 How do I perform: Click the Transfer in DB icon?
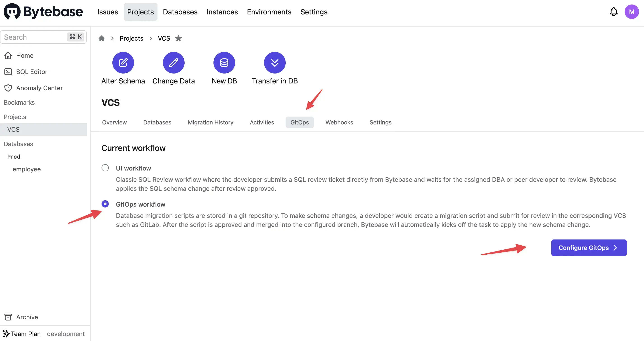tap(274, 63)
